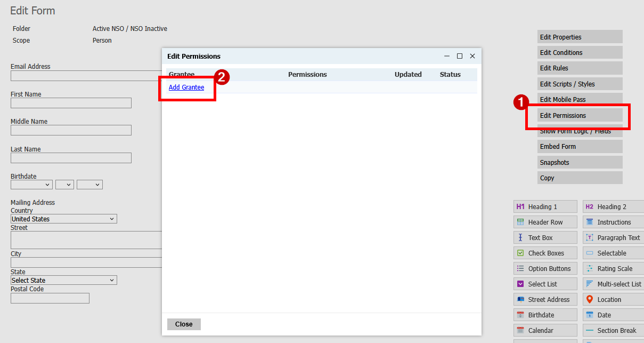Image resolution: width=644 pixels, height=343 pixels.
Task: Minimize the Edit Permissions dialog
Action: tap(447, 56)
